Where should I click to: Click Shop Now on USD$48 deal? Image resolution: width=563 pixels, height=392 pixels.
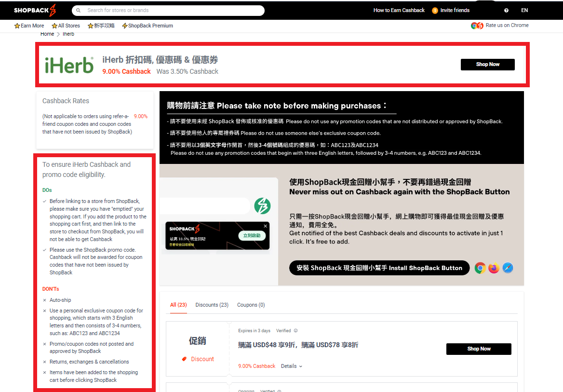pos(479,349)
